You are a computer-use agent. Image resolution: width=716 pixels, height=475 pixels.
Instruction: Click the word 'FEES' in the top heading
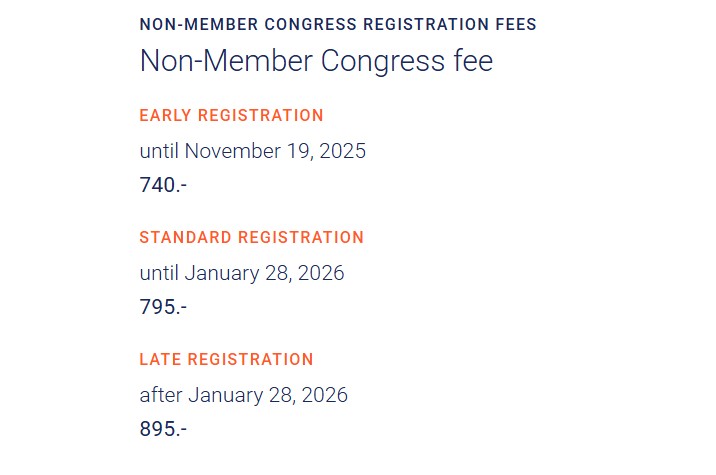tap(514, 24)
